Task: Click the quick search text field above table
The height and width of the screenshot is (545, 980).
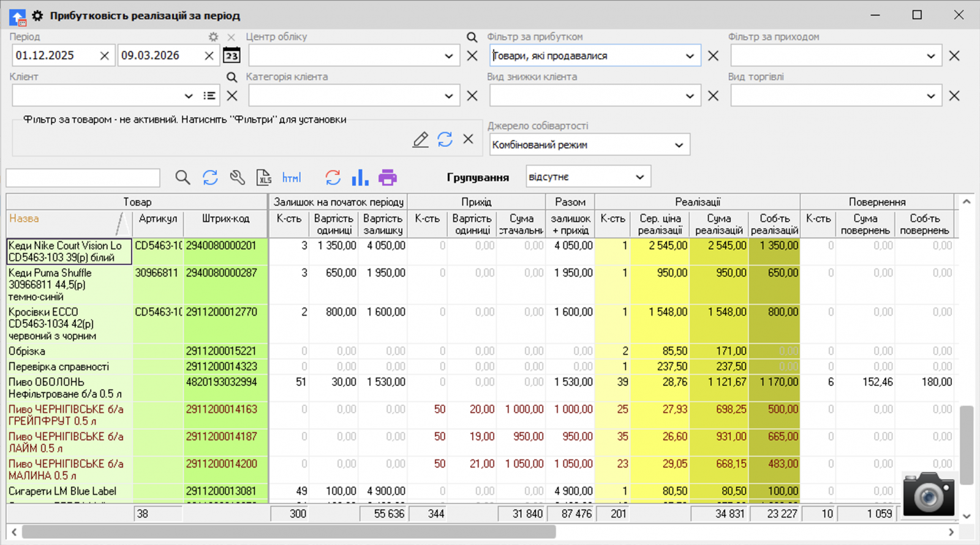Action: pos(83,178)
